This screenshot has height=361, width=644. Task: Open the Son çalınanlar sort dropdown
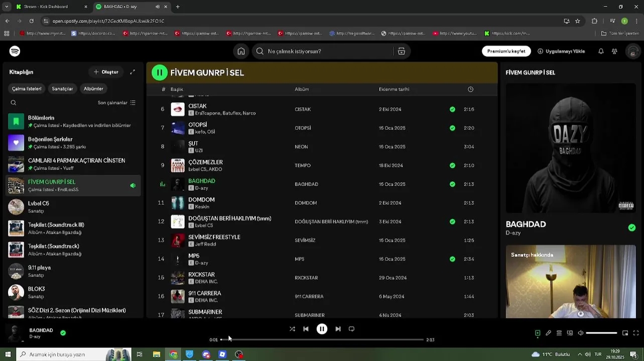116,103
